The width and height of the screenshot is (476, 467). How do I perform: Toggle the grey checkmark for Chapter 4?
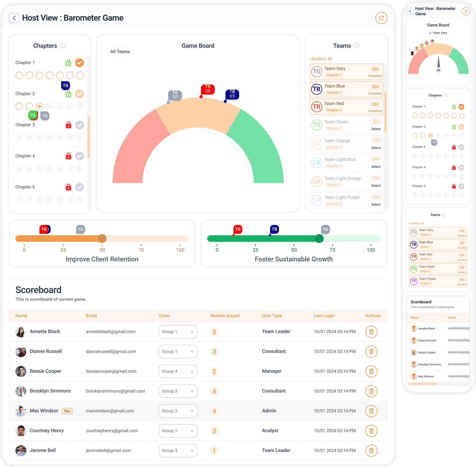pyautogui.click(x=80, y=156)
